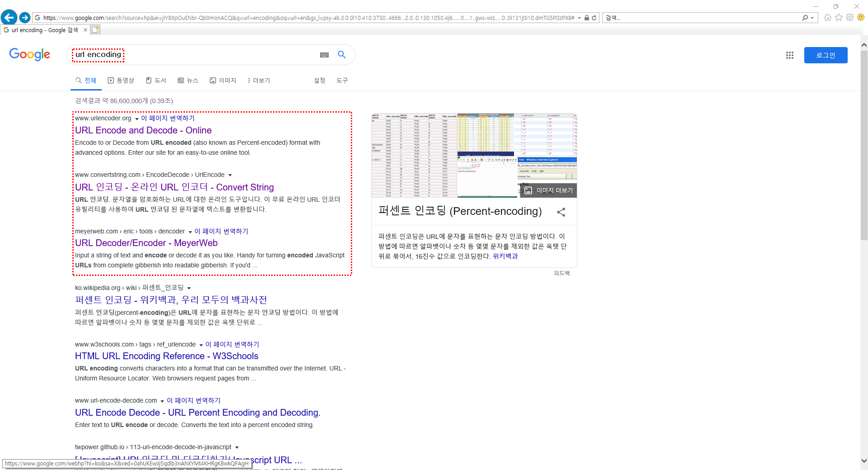Open the browser Home icon
868x470 pixels.
tap(828, 17)
